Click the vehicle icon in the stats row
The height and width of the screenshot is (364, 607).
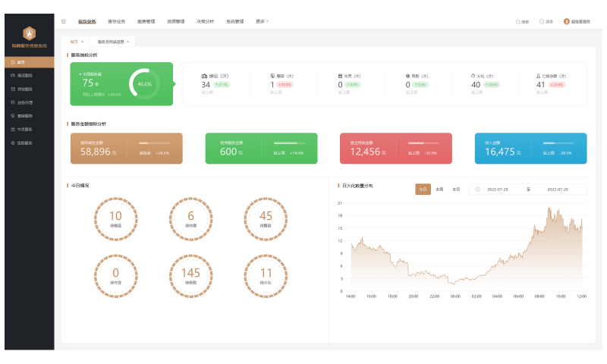click(204, 77)
